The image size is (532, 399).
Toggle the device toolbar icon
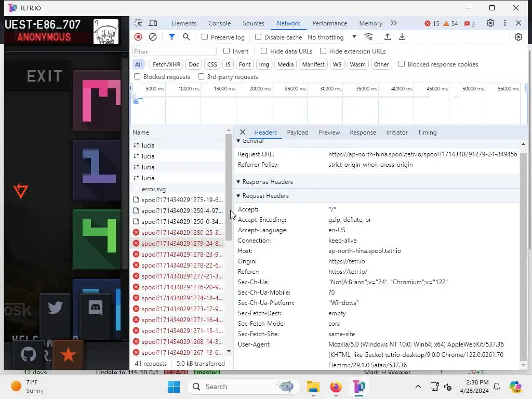(153, 23)
